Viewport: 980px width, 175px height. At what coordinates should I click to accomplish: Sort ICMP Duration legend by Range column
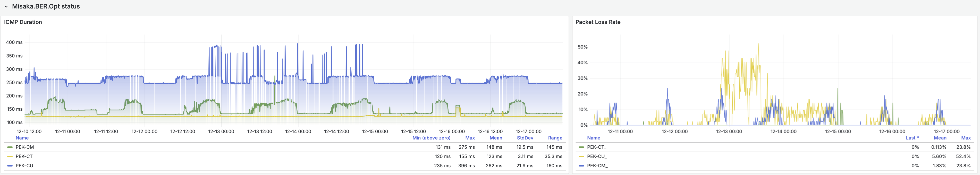click(555, 138)
